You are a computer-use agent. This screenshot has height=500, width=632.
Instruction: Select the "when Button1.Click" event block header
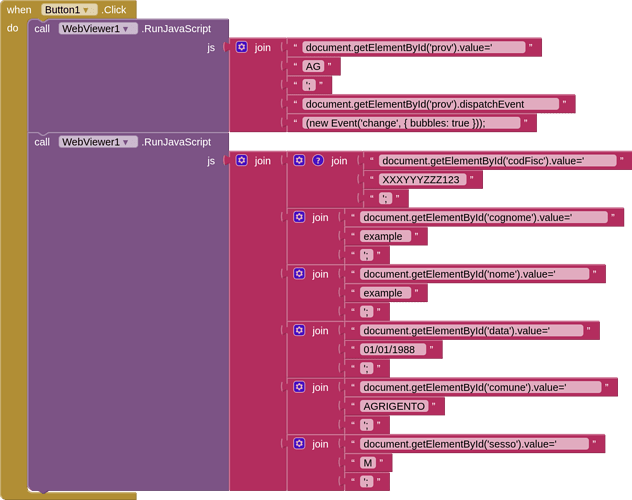coord(68,10)
